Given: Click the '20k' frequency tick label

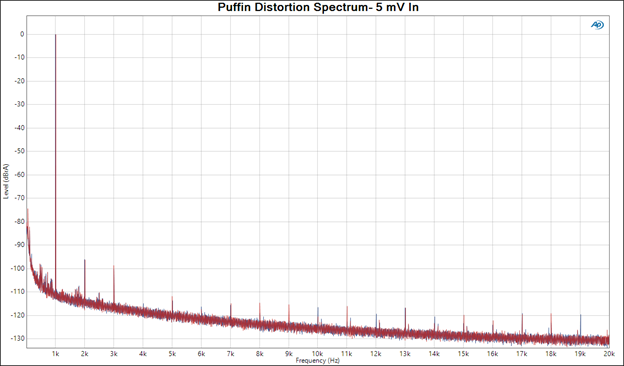Looking at the screenshot, I should coord(609,353).
